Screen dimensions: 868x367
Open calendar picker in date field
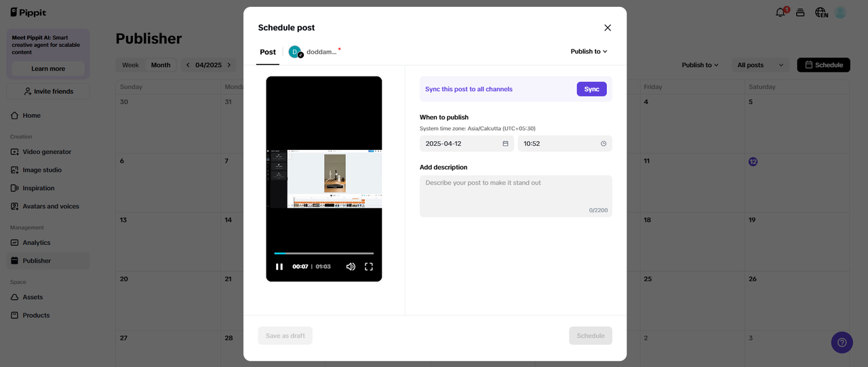[505, 144]
